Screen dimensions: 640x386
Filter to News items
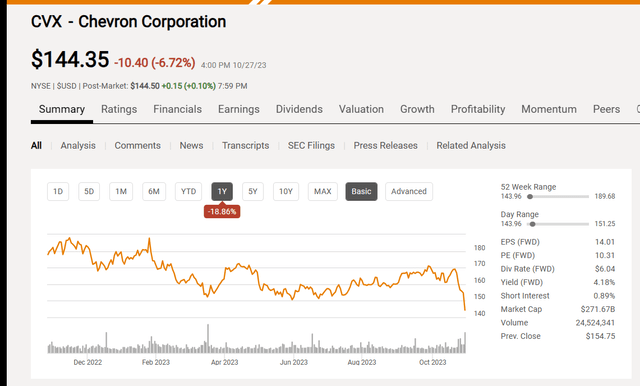(x=191, y=146)
